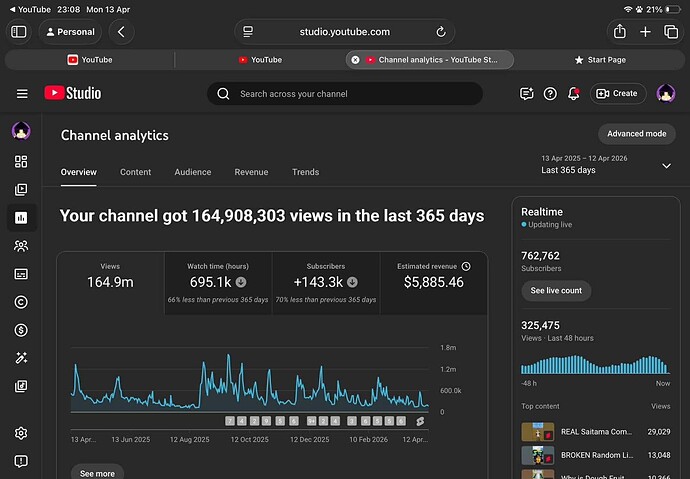Expand See more below the chart
The height and width of the screenshot is (479, 690).
point(97,473)
